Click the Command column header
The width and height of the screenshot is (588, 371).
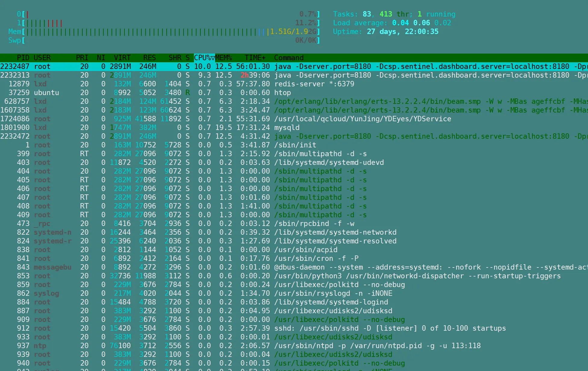[289, 58]
